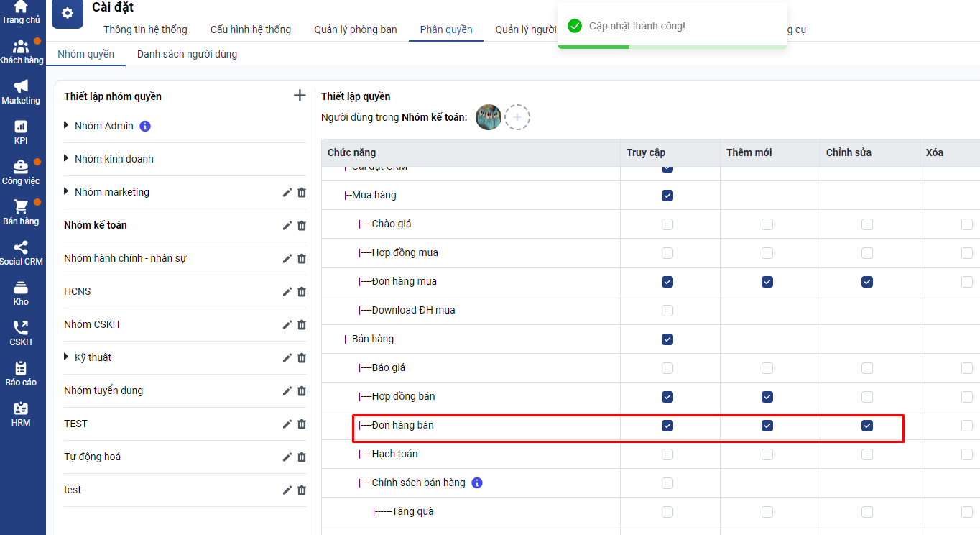Viewport: 980px width, 535px height.
Task: Select the Tự động hoá group
Action: (92, 457)
